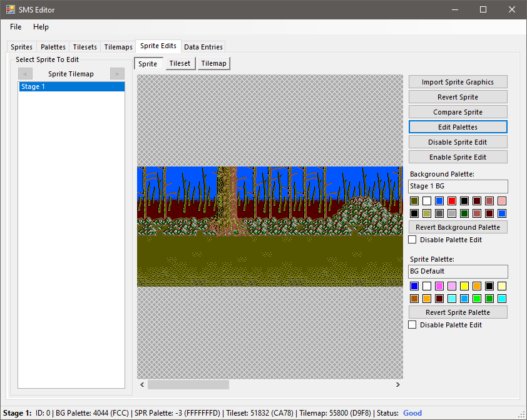Pick dark blue swatch in sprite palette first row

(x=414, y=286)
